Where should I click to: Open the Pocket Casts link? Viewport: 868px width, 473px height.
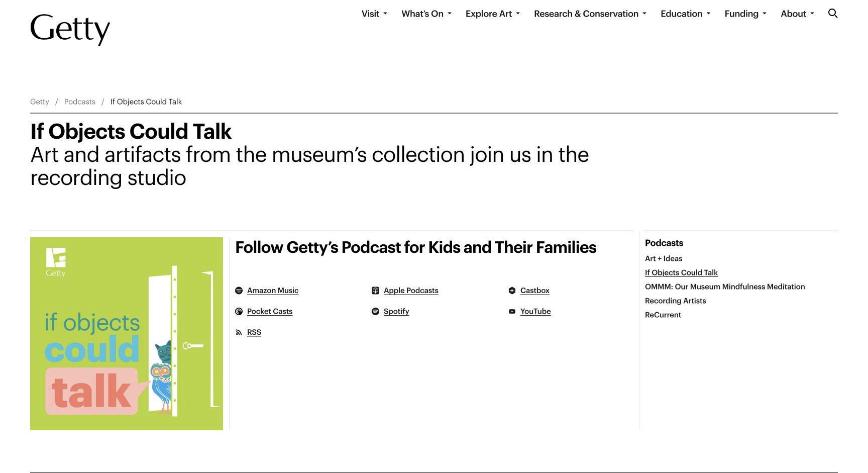tap(270, 312)
